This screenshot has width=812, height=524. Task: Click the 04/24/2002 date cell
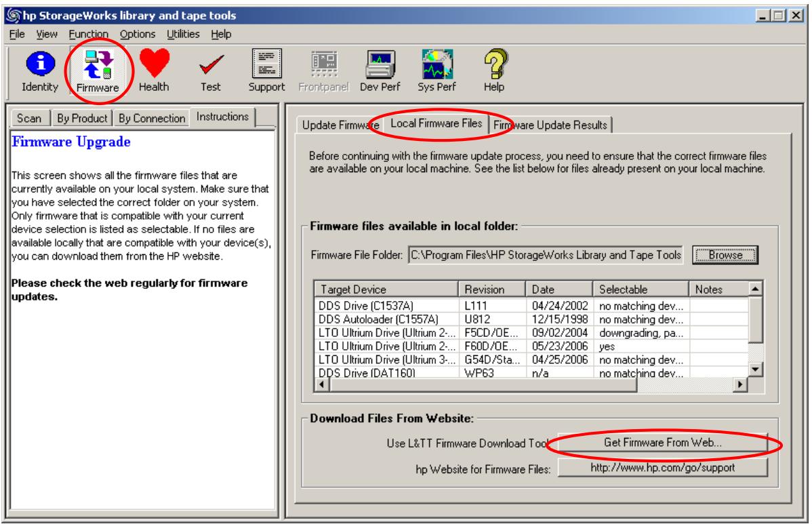pos(560,306)
